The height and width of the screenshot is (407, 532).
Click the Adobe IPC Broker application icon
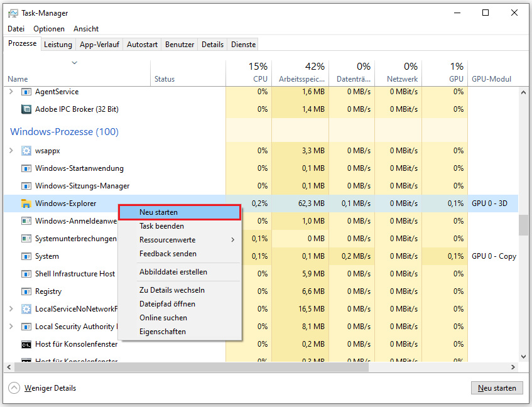26,109
